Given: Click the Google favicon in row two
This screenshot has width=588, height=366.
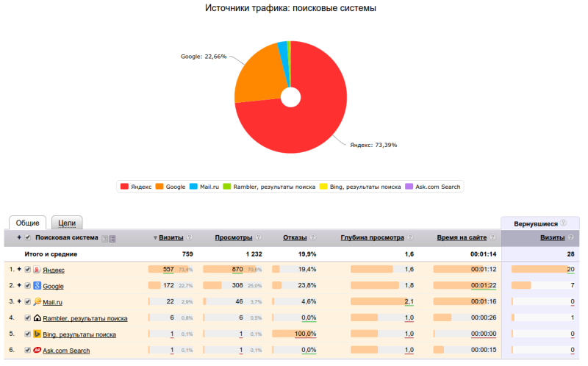Looking at the screenshot, I should click(37, 286).
